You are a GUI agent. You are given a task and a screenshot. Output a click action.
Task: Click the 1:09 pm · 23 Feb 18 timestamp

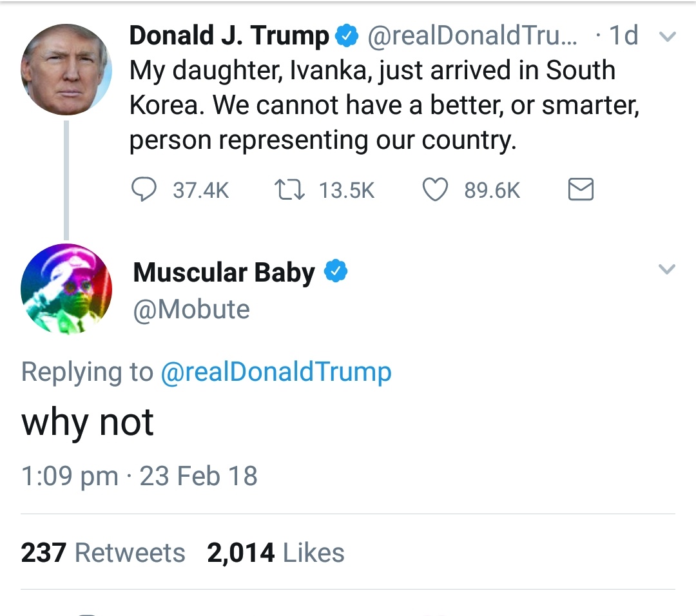click(139, 476)
